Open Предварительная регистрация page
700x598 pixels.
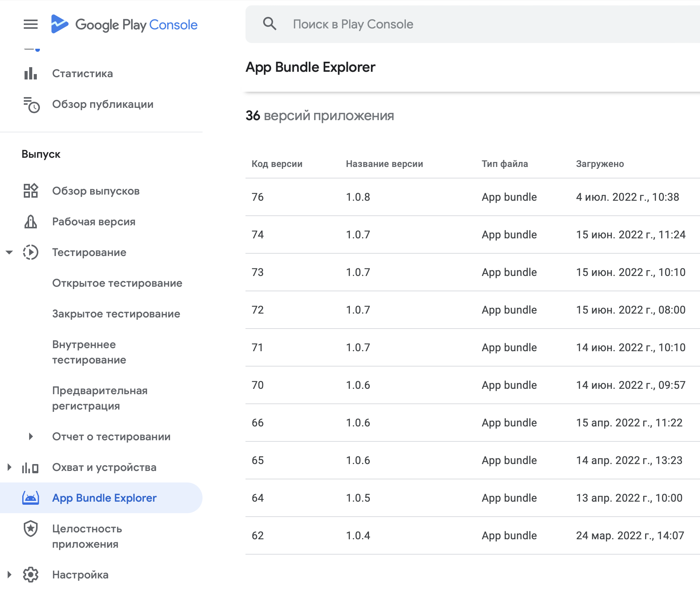tap(100, 398)
